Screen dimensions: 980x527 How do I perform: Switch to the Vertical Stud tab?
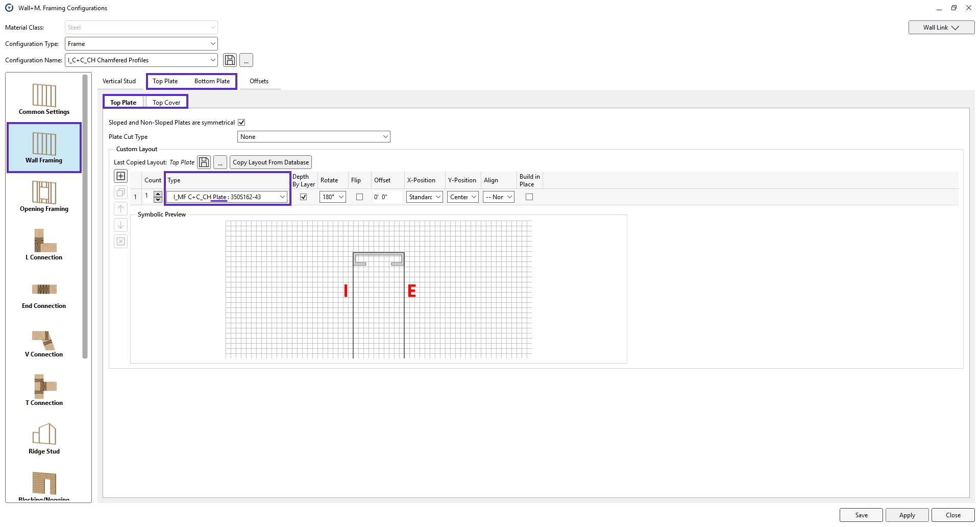(x=119, y=81)
